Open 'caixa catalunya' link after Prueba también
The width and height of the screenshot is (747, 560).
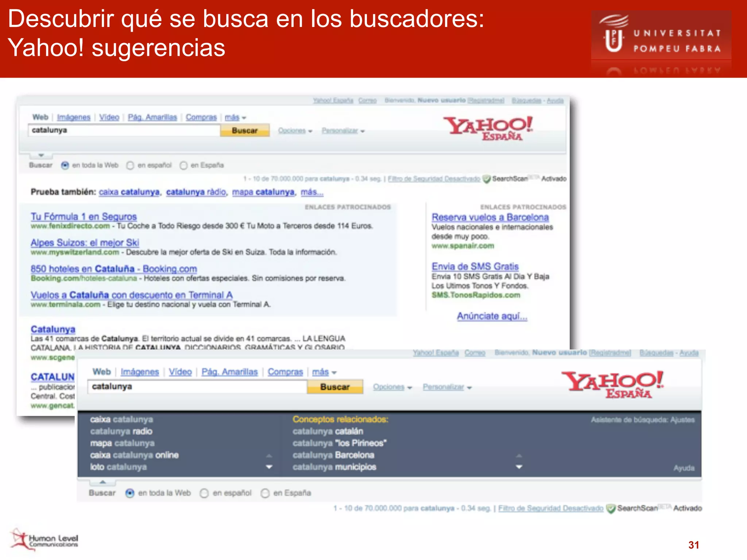pos(129,192)
